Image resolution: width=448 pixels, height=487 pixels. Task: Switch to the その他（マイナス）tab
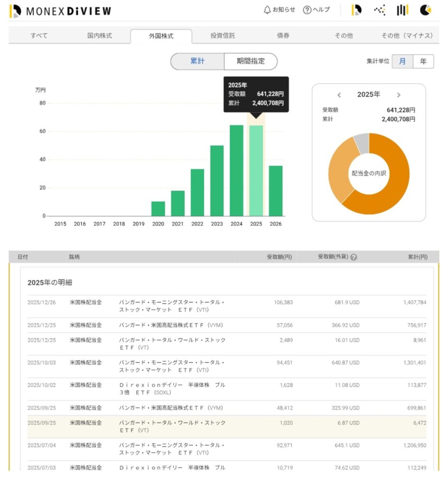[407, 35]
